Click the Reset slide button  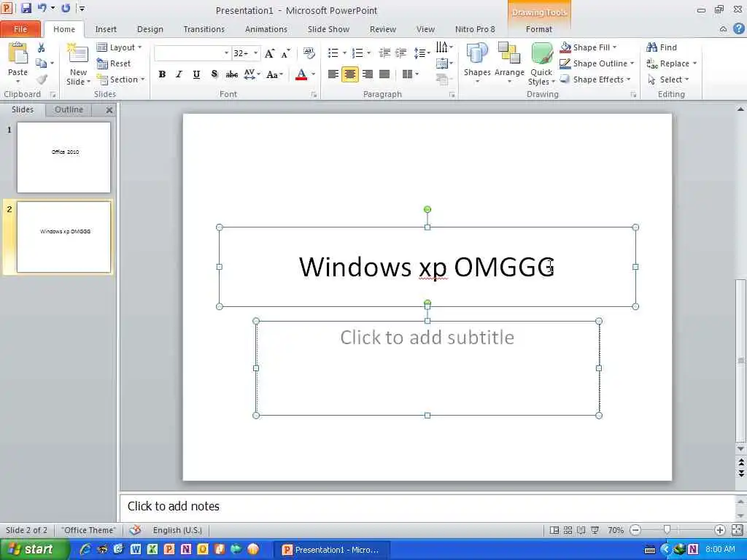click(x=114, y=63)
